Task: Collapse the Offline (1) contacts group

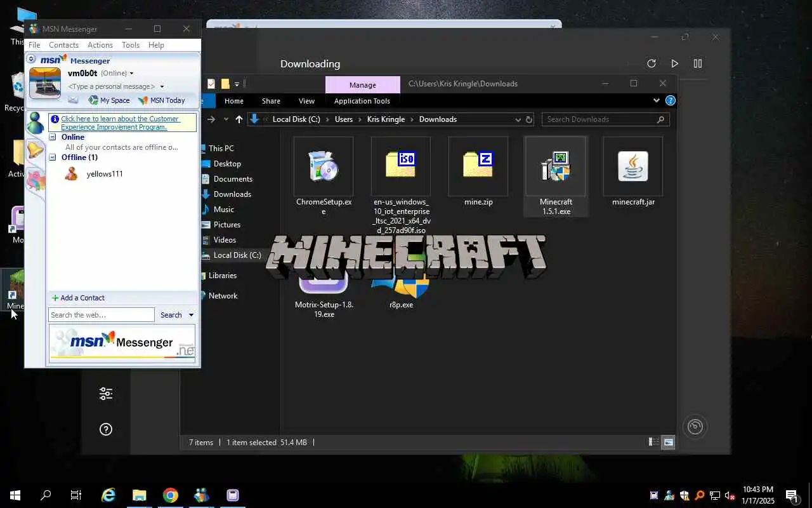Action: point(53,157)
